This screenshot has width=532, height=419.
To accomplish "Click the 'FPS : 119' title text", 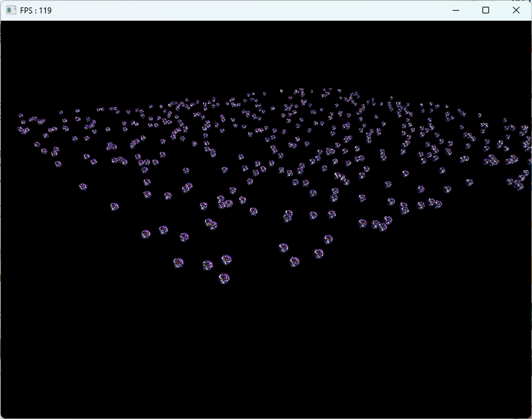I will coord(36,11).
